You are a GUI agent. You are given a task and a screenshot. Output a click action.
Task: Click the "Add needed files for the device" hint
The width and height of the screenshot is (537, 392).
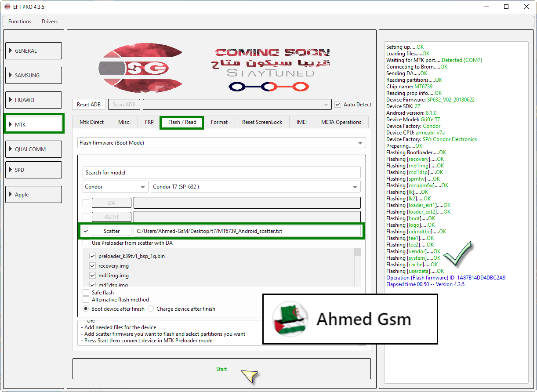[x=119, y=327]
